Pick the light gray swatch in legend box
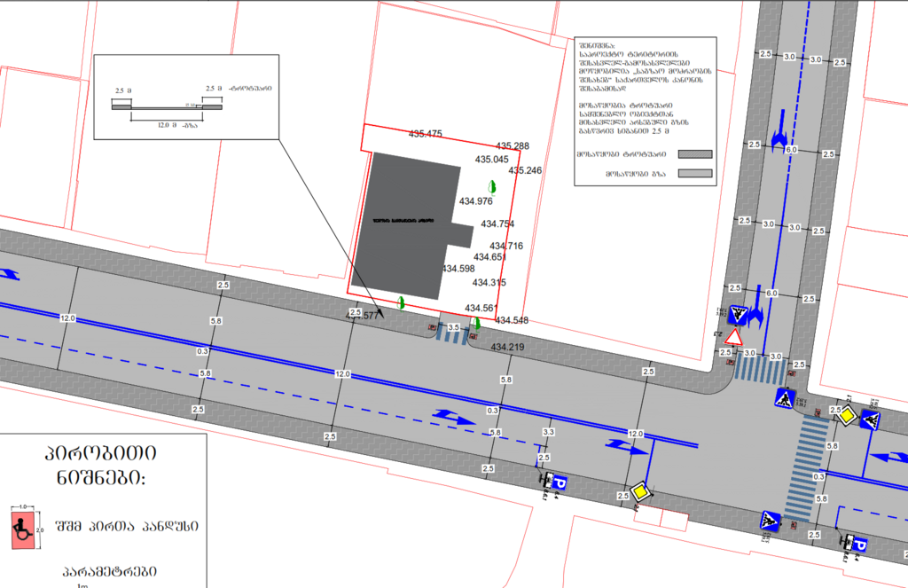Image resolution: width=908 pixels, height=588 pixels. click(x=695, y=173)
